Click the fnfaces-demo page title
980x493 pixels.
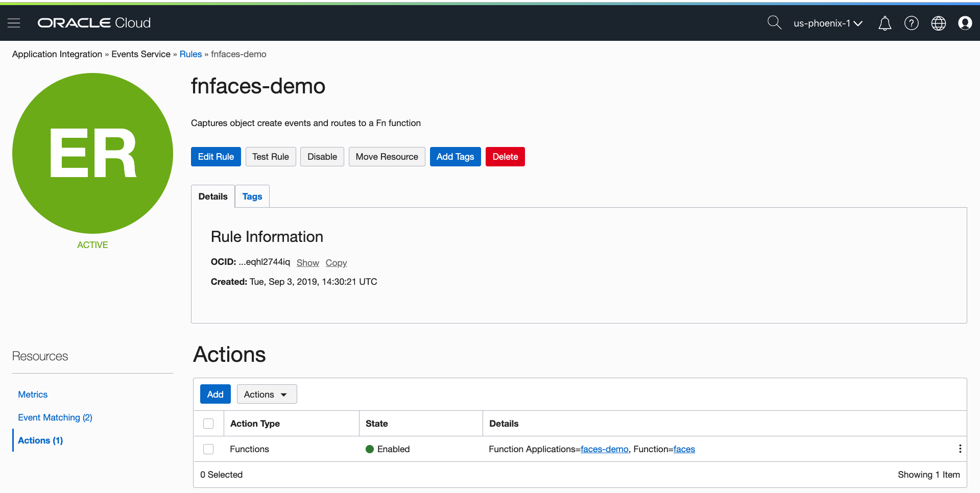coord(258,86)
